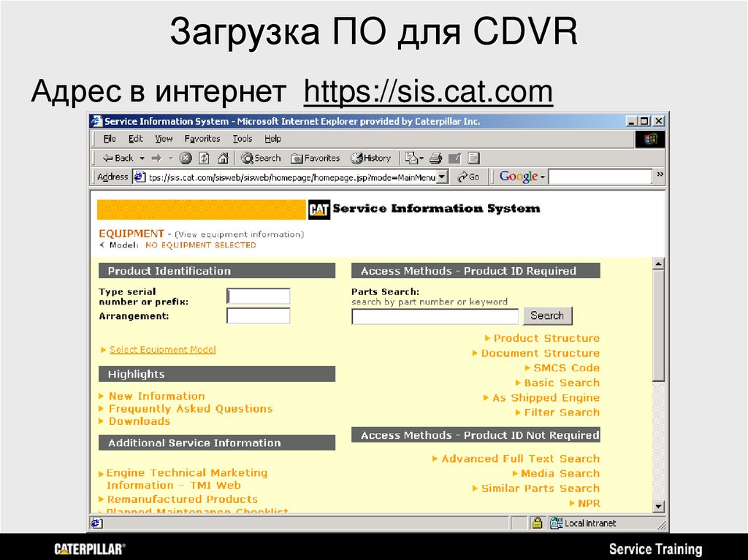Open the Favorites menu
Viewport: 748px width, 560px height.
[x=202, y=138]
